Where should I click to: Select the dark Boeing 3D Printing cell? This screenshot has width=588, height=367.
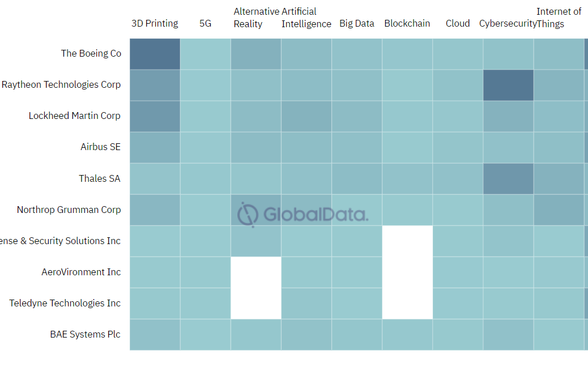point(155,54)
